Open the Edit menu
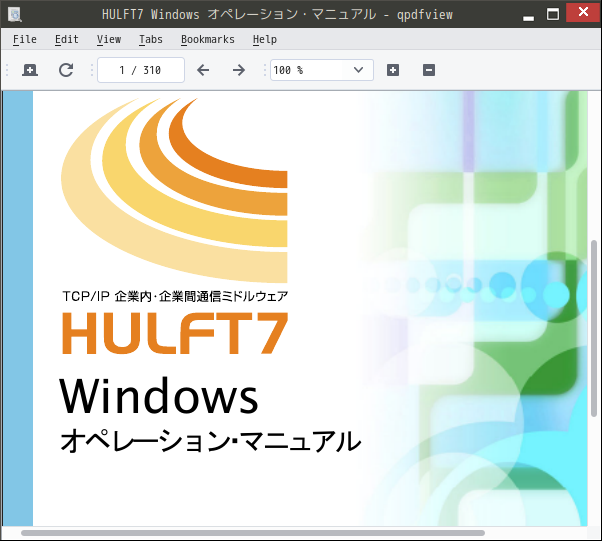Viewport: 602px width, 541px height. 67,40
